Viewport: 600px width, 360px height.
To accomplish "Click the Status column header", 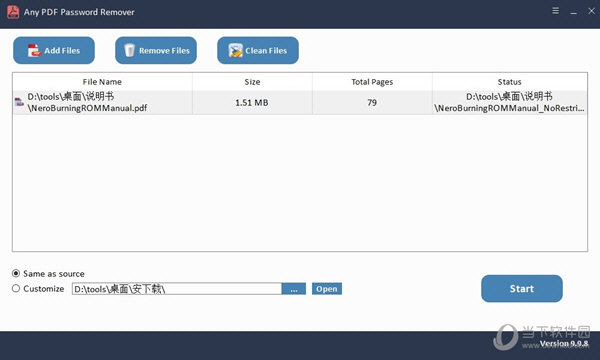I will (x=510, y=82).
